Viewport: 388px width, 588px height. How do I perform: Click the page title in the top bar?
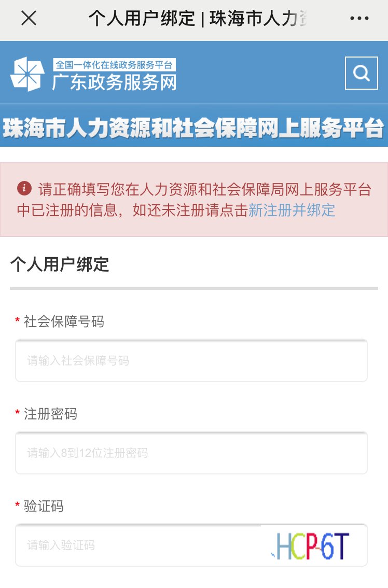pos(197,19)
